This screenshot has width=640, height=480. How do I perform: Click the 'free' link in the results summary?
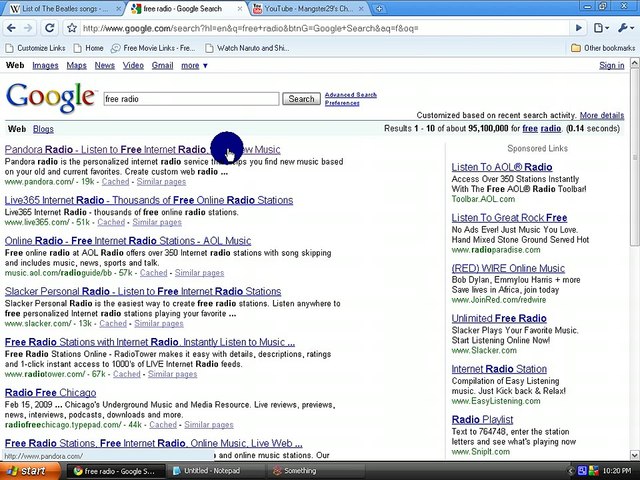(x=530, y=129)
